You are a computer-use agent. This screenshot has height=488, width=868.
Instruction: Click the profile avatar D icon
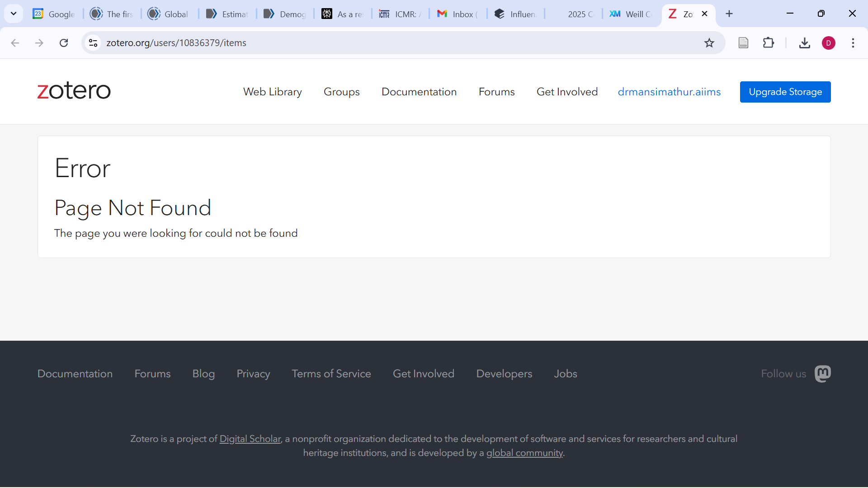[x=828, y=43]
